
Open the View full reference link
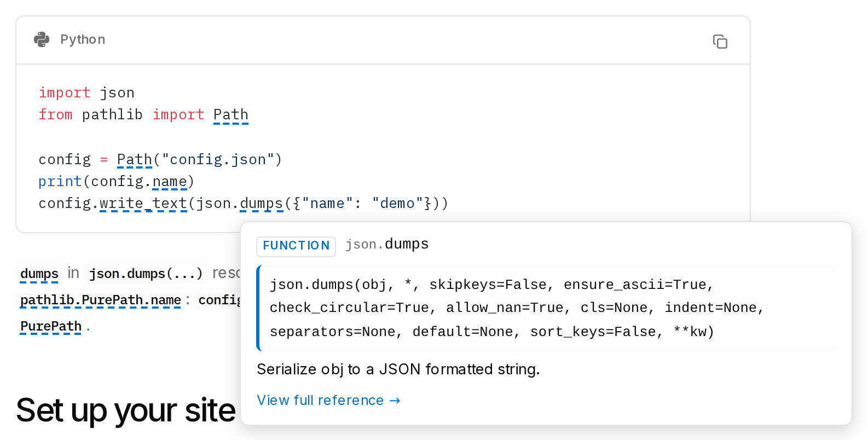pyautogui.click(x=328, y=401)
